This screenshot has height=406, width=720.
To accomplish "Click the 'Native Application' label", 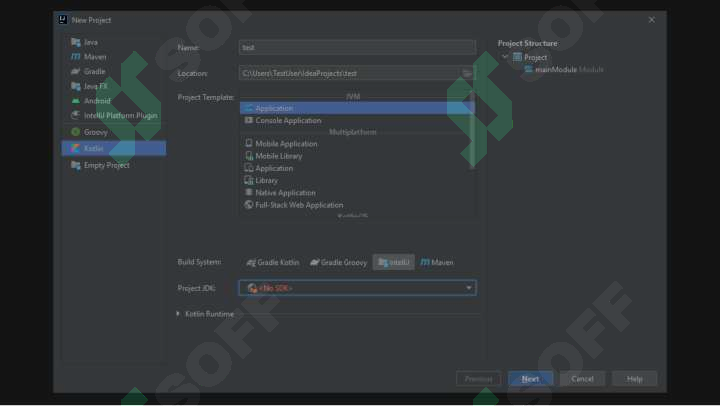I will coord(285,193).
